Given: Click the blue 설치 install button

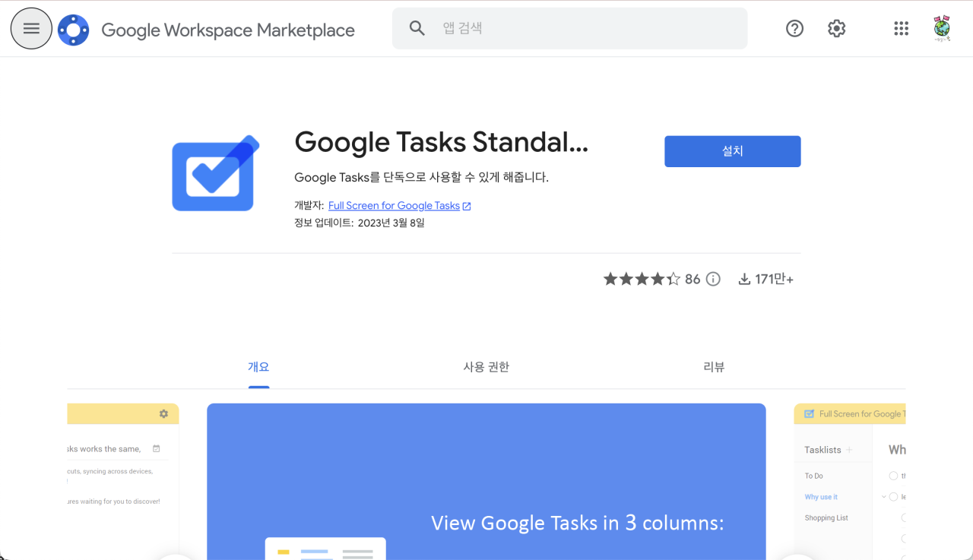Looking at the screenshot, I should click(x=733, y=151).
